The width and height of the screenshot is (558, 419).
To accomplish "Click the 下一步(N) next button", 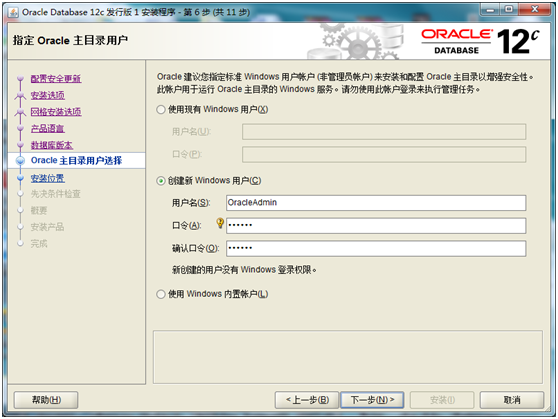I will coord(372,400).
